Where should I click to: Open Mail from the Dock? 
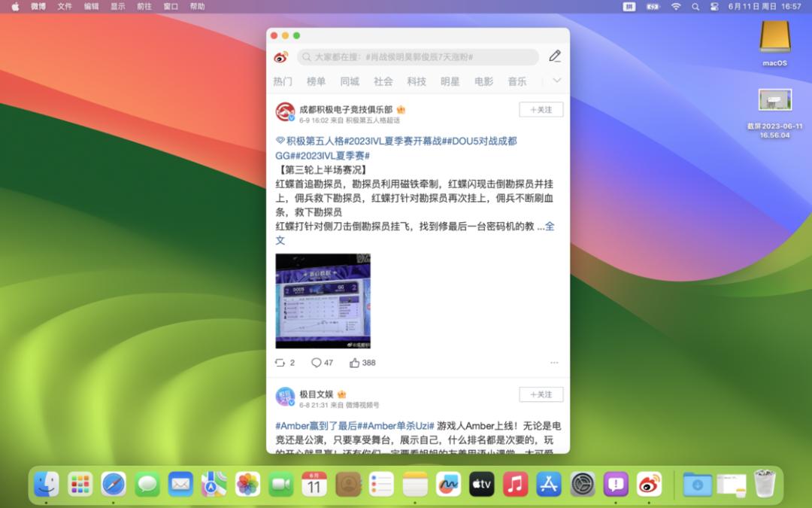pyautogui.click(x=180, y=484)
